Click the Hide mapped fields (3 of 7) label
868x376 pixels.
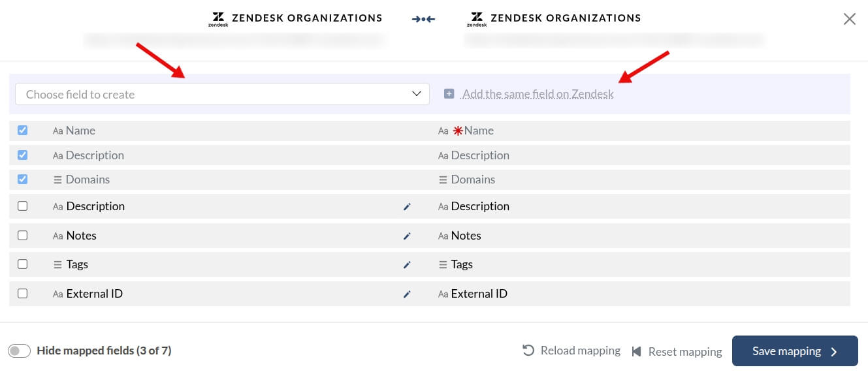click(x=104, y=351)
